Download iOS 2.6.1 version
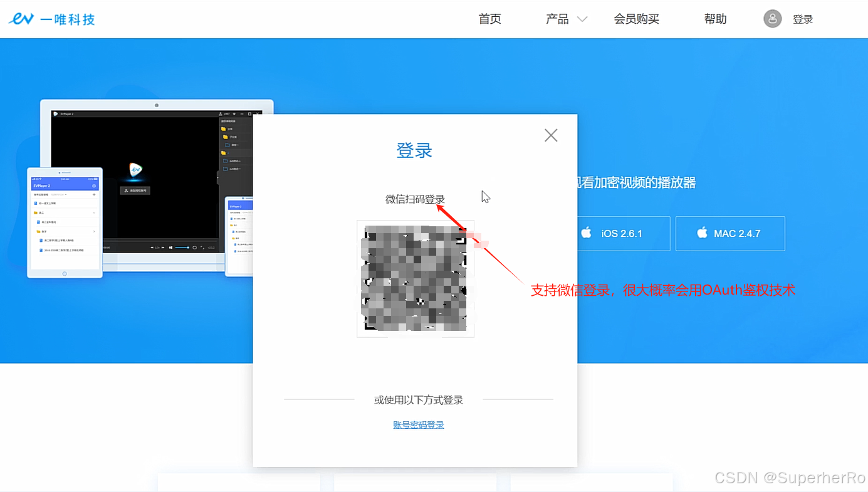Image resolution: width=868 pixels, height=492 pixels. coord(623,234)
